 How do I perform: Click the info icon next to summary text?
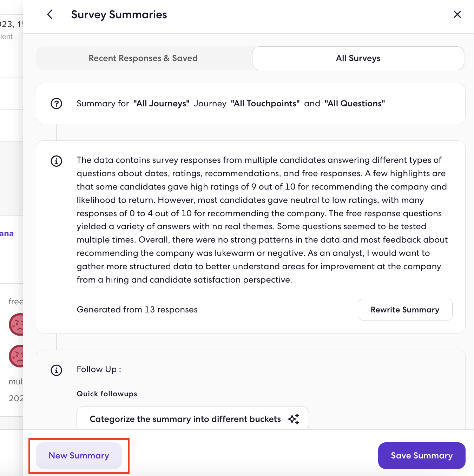pos(57,161)
